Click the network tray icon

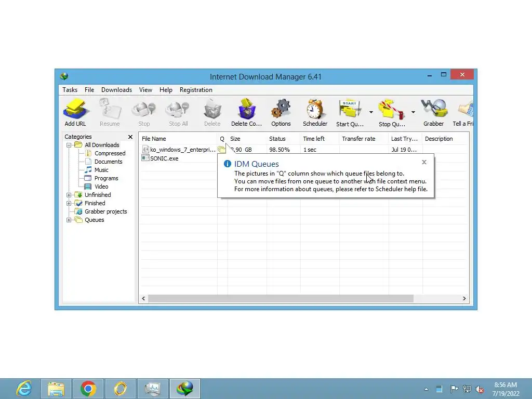pos(467,389)
